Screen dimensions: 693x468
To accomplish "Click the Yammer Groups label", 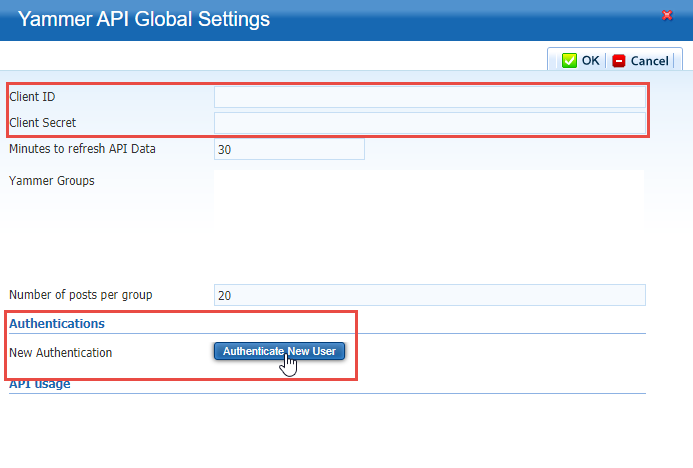I will tap(52, 181).
